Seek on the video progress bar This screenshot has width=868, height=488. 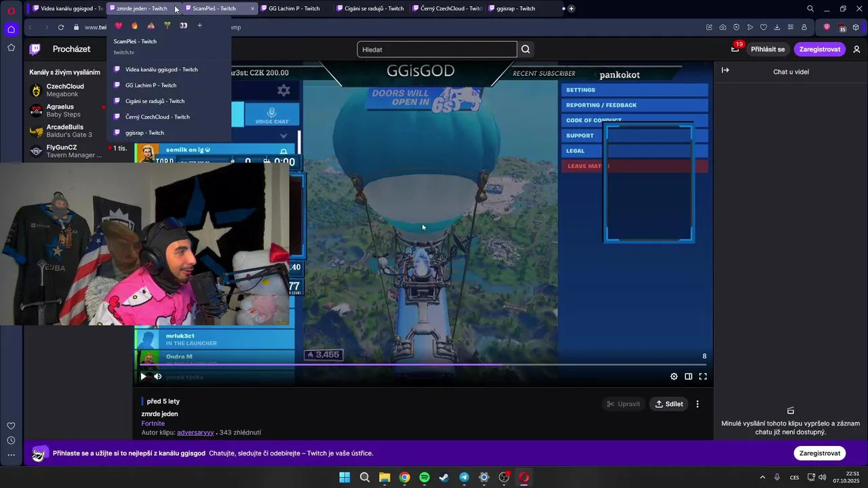(x=423, y=365)
